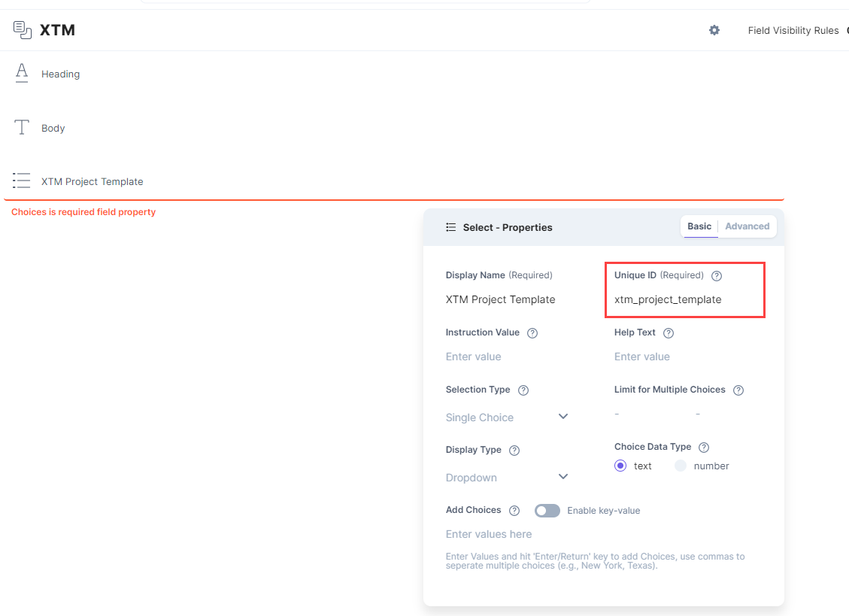Viewport: 849px width, 616px height.
Task: Show help for Choice Data Type
Action: pyautogui.click(x=703, y=447)
